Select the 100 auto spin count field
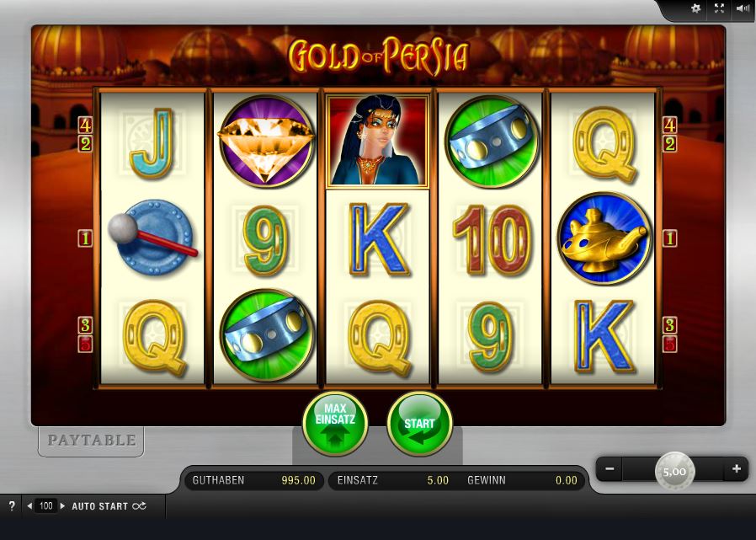756x540 pixels. coord(45,506)
